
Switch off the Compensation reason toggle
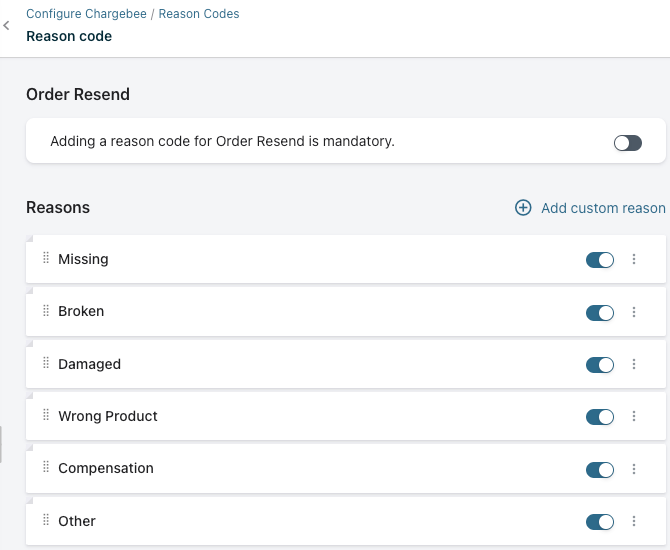point(600,469)
